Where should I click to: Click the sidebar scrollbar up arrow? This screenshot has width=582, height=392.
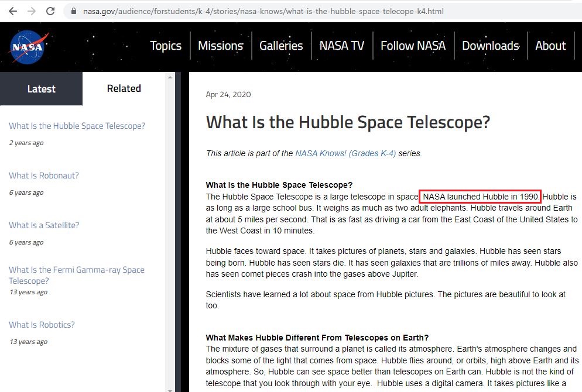pyautogui.click(x=170, y=77)
